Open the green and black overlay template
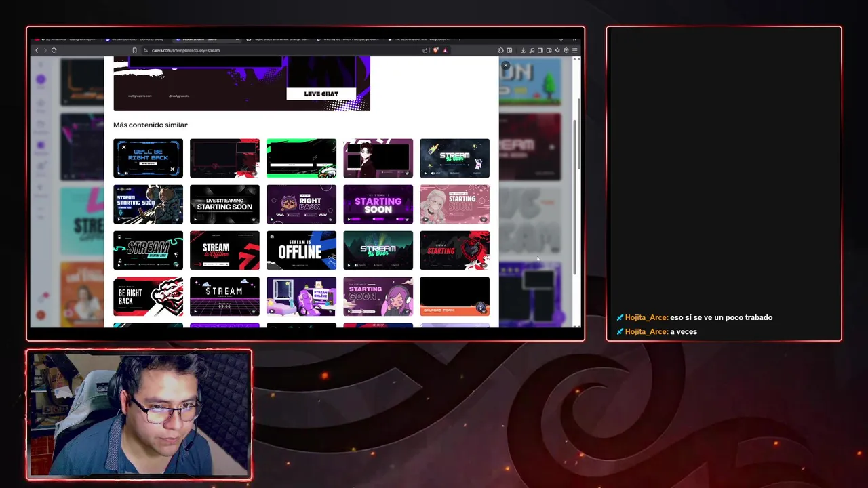Image resolution: width=868 pixels, height=488 pixels. pos(301,158)
